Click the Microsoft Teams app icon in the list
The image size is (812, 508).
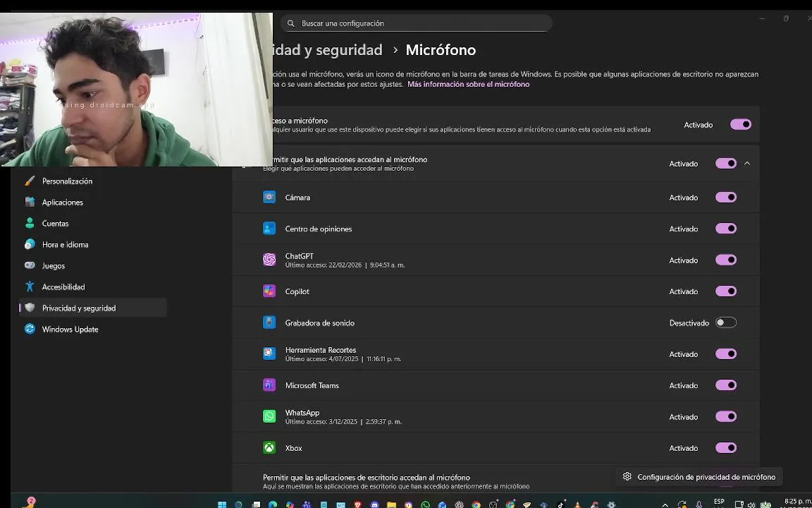coord(269,385)
